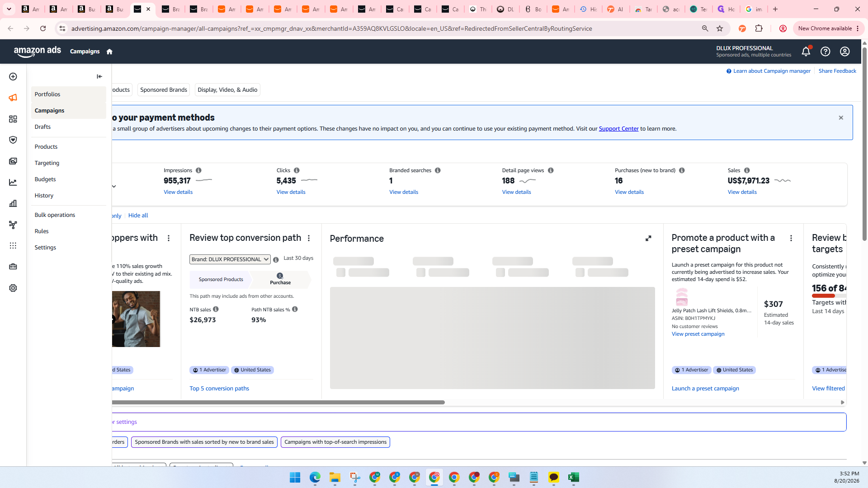Show NTB sales info icon

tap(216, 309)
